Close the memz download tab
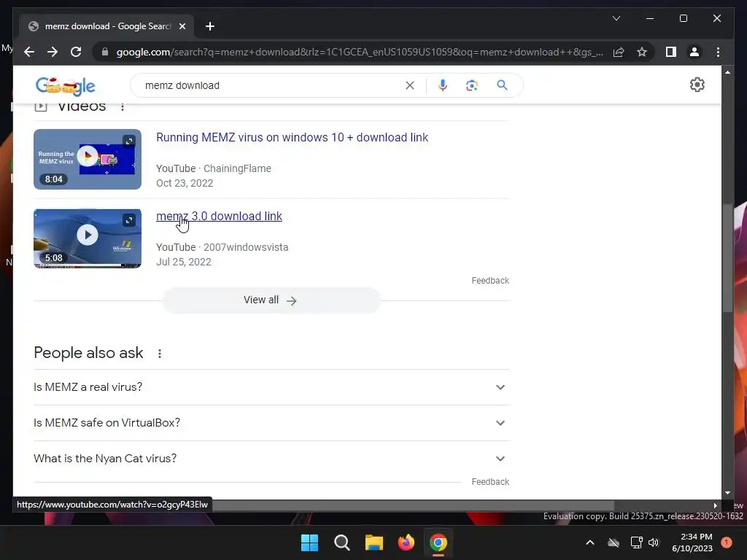Screen dimensions: 747x560 pyautogui.click(x=182, y=26)
